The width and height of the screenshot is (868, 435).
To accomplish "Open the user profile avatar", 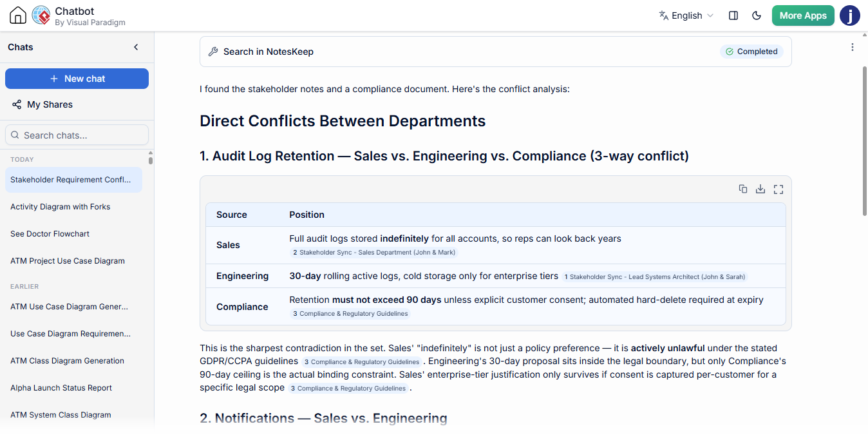I will (850, 15).
